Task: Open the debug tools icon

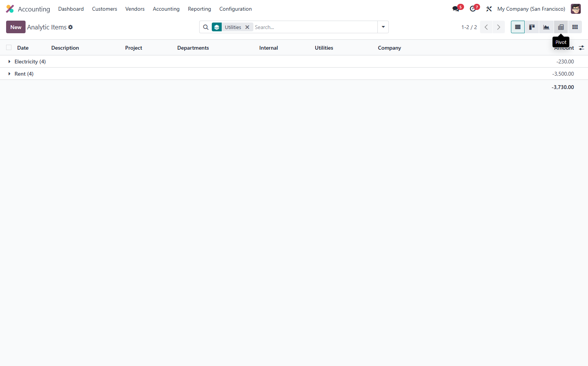Action: (489, 9)
